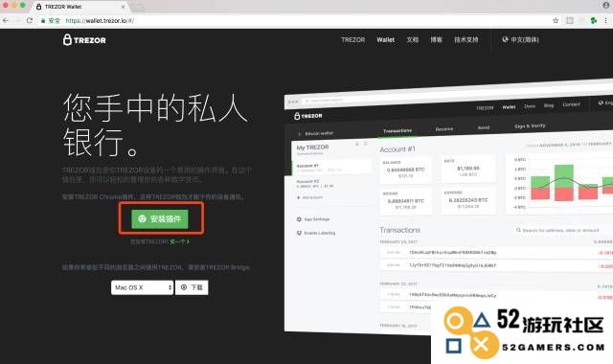Reload the page with the refresh icon
Image resolution: width=613 pixels, height=364 pixels.
30,20
